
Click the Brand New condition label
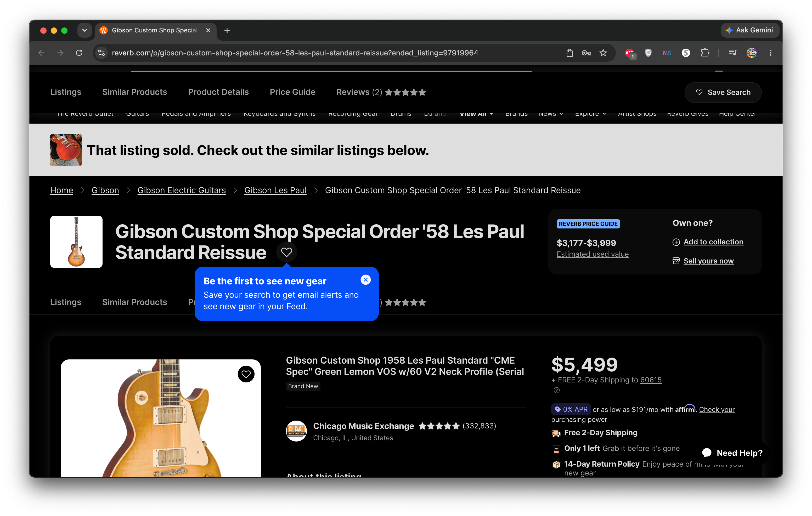click(303, 386)
